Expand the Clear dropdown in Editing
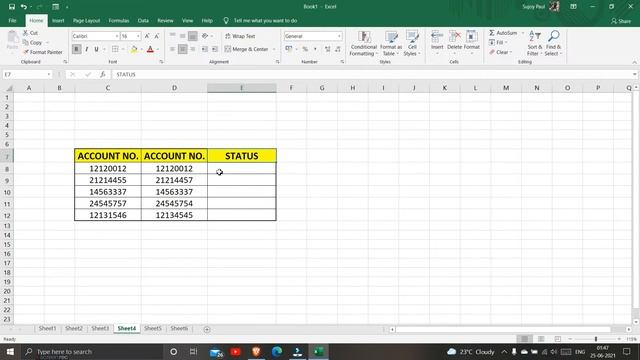This screenshot has width=640, height=360. tap(511, 52)
